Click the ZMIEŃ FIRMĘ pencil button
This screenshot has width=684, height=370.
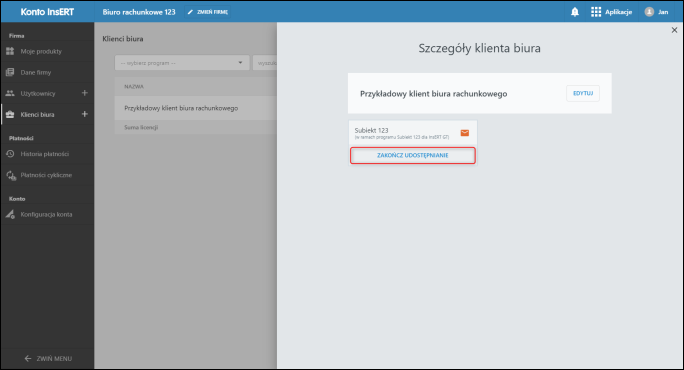(208, 12)
